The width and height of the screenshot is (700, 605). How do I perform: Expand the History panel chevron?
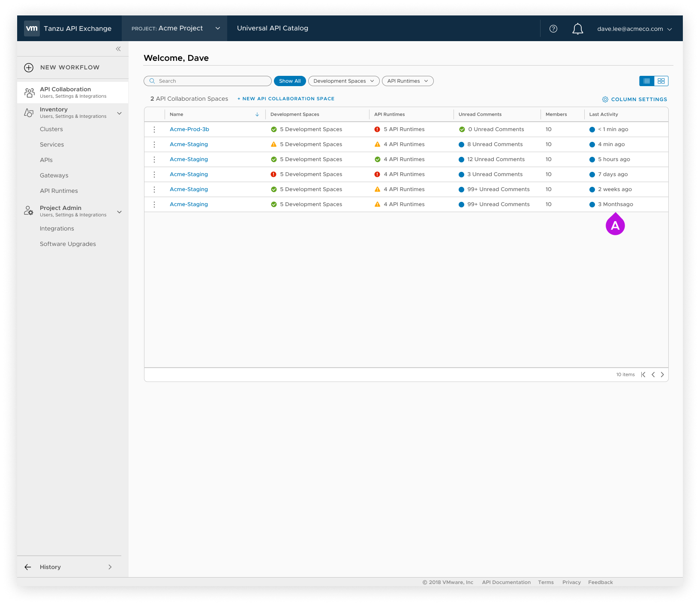click(x=110, y=567)
